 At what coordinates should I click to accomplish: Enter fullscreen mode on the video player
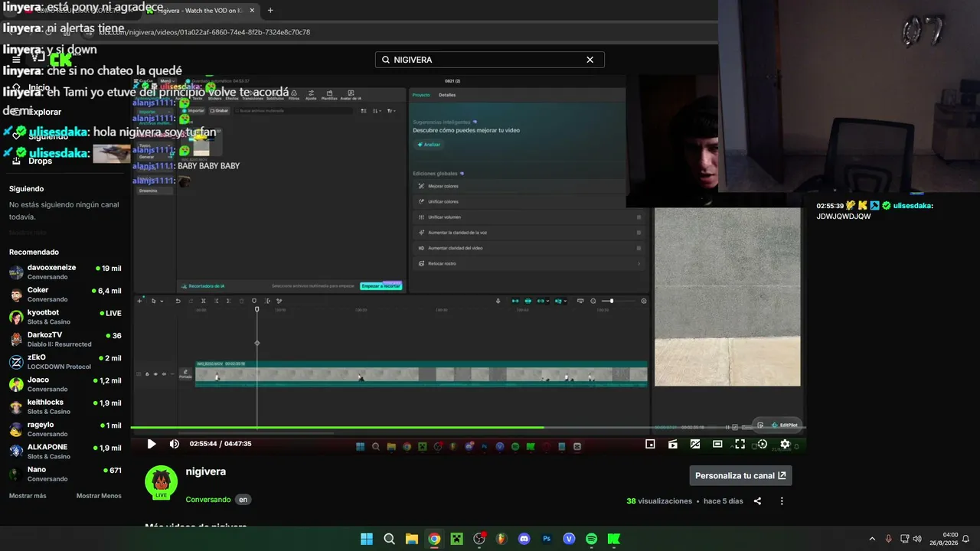tap(740, 444)
